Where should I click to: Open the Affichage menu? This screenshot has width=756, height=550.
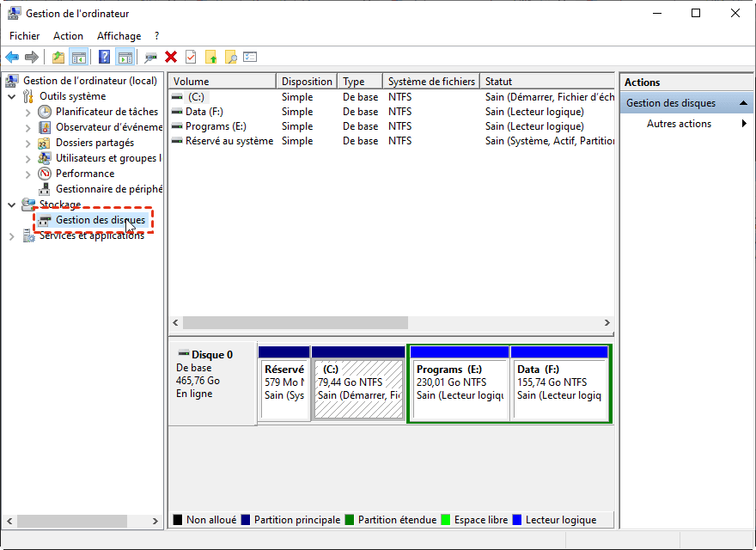pyautogui.click(x=119, y=35)
